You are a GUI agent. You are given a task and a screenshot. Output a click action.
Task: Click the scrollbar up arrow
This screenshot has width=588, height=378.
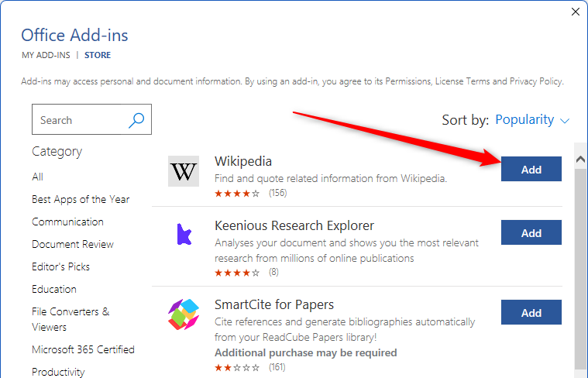pos(580,160)
